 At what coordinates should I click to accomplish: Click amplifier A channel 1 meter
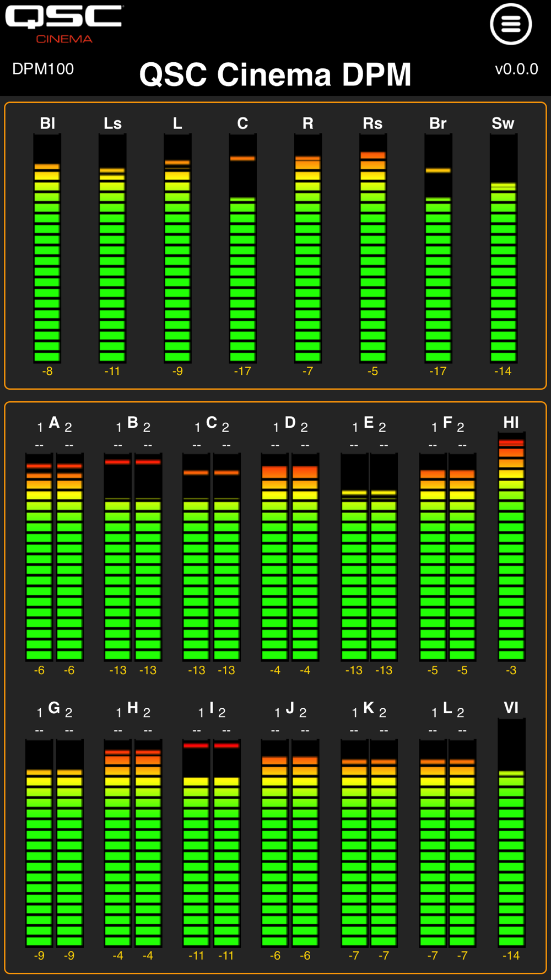tap(39, 557)
